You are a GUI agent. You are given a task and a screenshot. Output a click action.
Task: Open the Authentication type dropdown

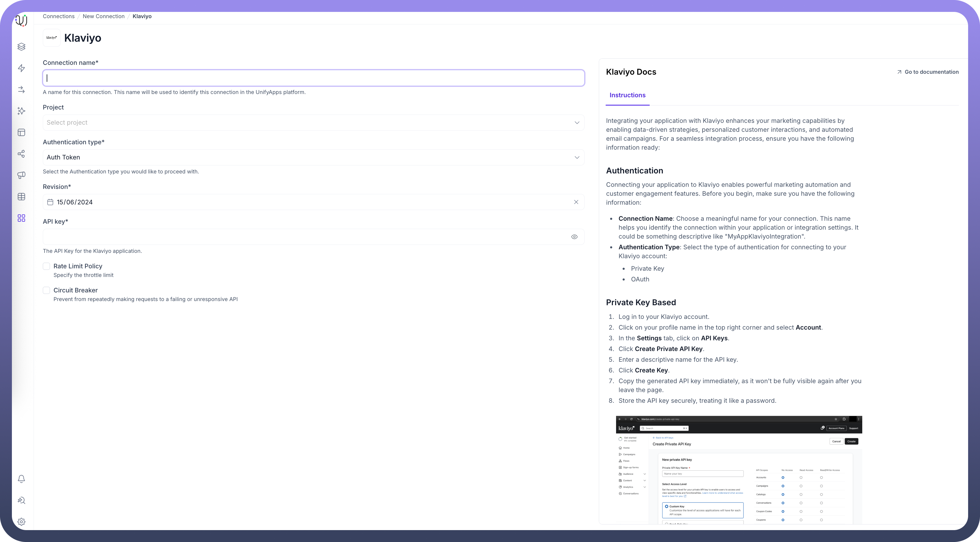(313, 158)
